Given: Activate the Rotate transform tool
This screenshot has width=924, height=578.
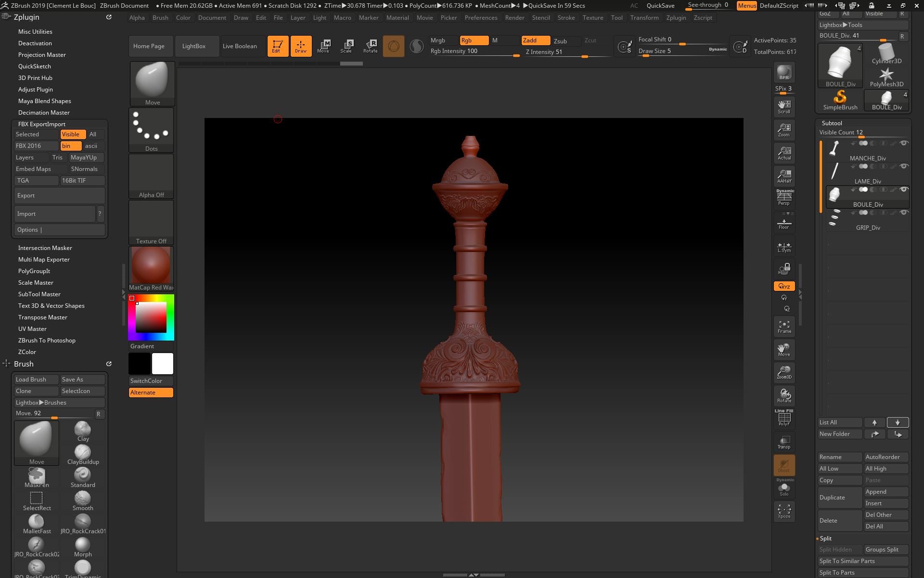Looking at the screenshot, I should [x=370, y=46].
